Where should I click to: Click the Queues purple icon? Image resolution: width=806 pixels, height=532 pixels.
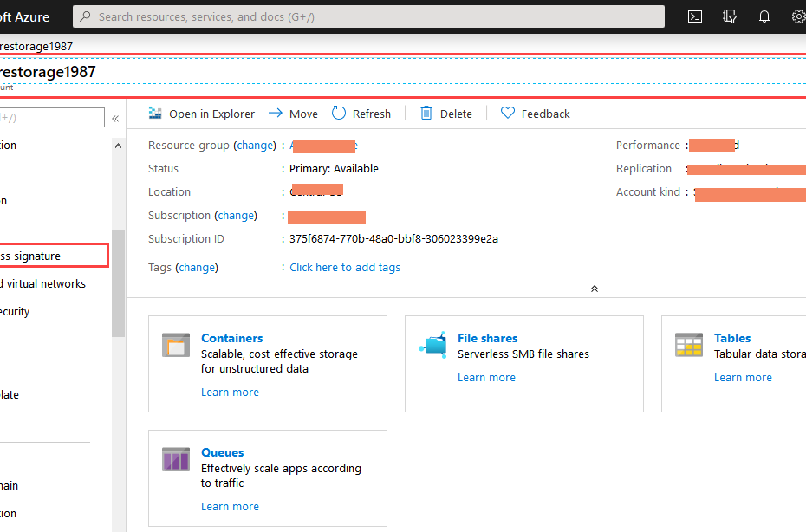coord(176,459)
